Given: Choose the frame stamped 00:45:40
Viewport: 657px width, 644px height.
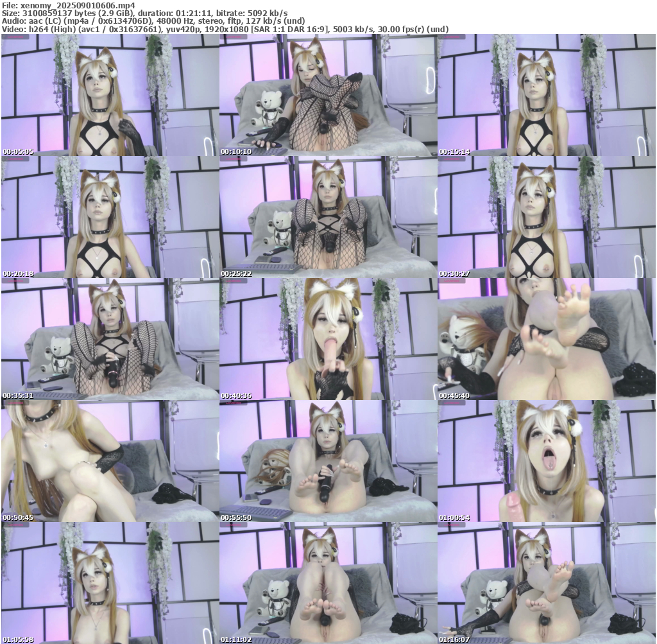Looking at the screenshot, I should pyautogui.click(x=547, y=339).
